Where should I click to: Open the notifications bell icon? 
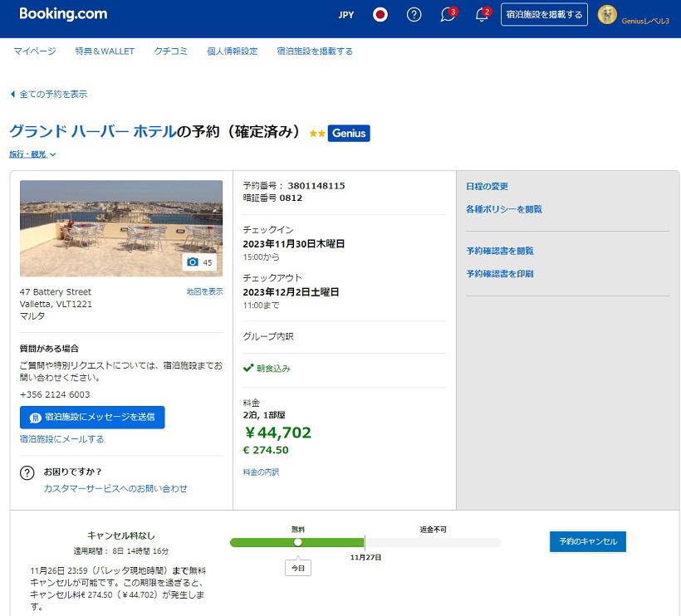click(482, 15)
